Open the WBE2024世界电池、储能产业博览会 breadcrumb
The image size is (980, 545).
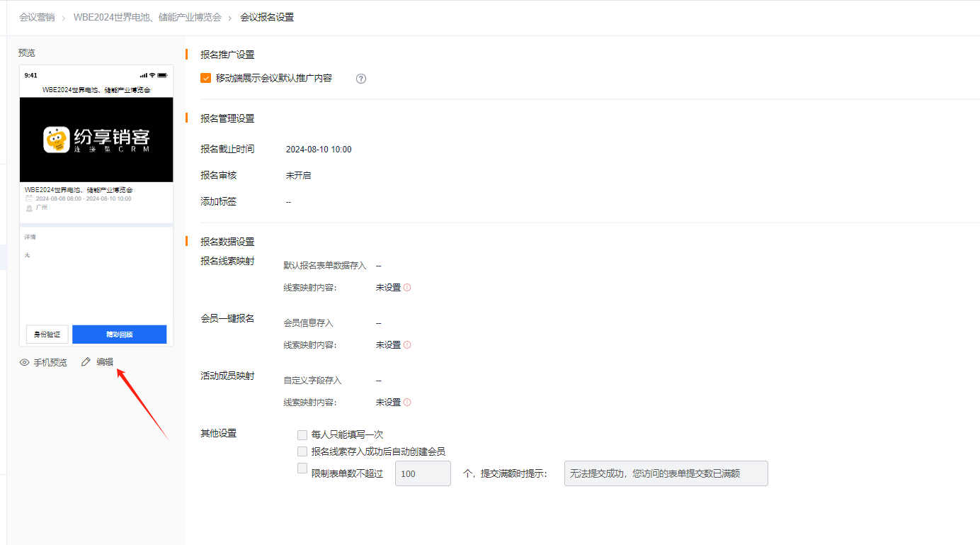tap(147, 17)
